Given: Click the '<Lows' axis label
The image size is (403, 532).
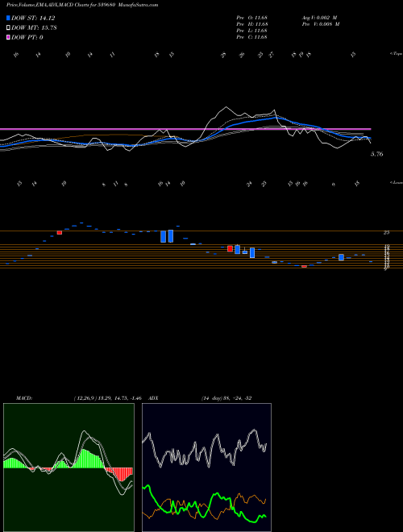Looking at the screenshot, I should tap(397, 182).
